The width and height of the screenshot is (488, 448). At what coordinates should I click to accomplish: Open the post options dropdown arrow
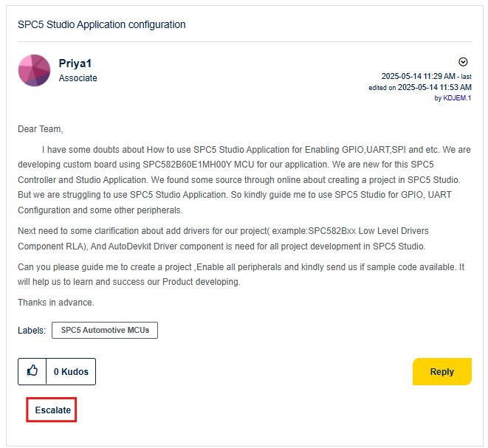point(463,62)
